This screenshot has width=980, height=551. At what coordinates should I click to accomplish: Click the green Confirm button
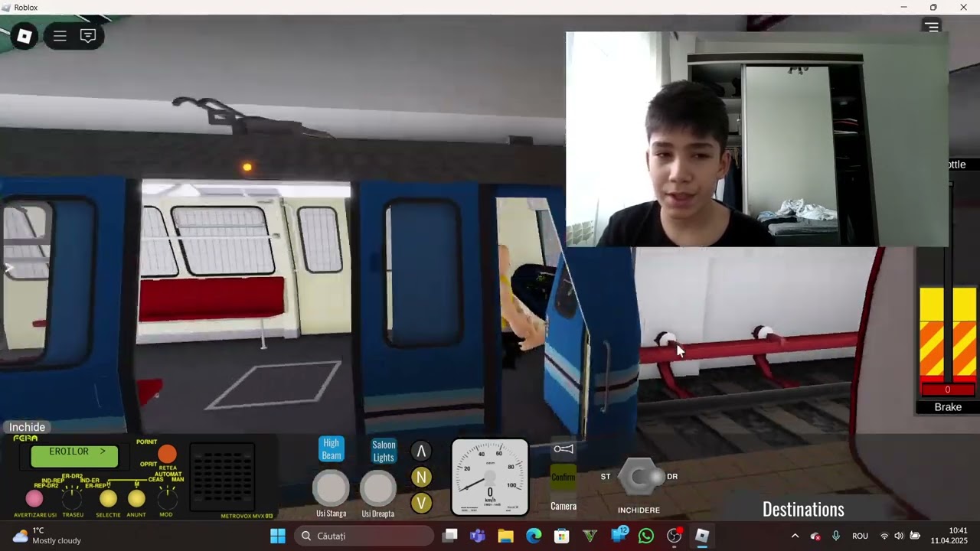(563, 477)
